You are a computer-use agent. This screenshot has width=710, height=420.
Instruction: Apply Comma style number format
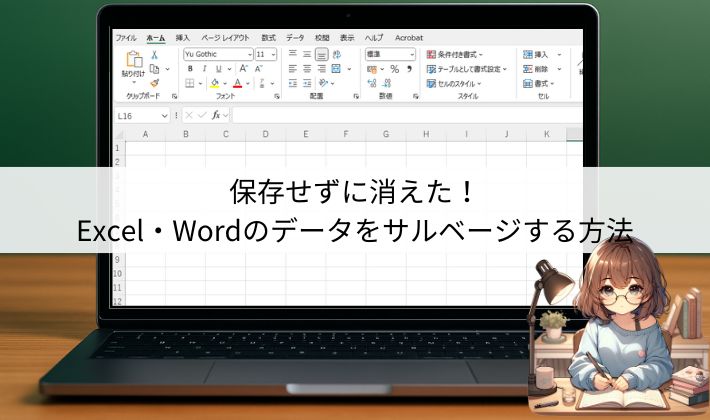[409, 69]
